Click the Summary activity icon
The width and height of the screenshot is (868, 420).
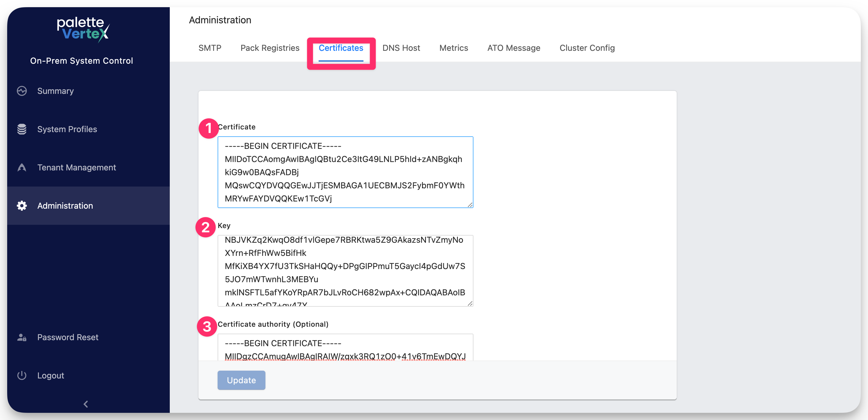pyautogui.click(x=22, y=91)
